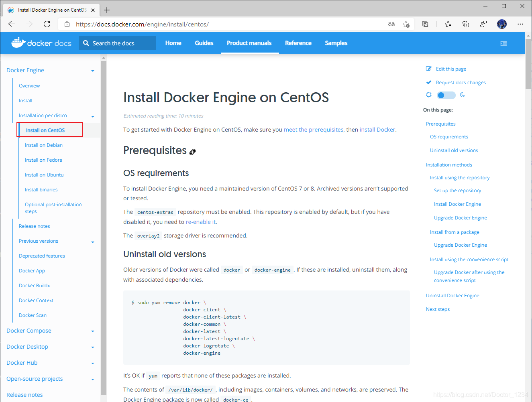Viewport: 532px width, 402px height.
Task: Open Docker Scan sidebar link
Action: [33, 315]
